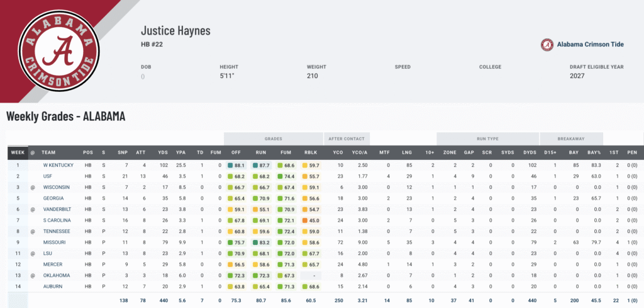Click the 25.5 YPA value
The height and width of the screenshot is (308, 644).
point(180,165)
